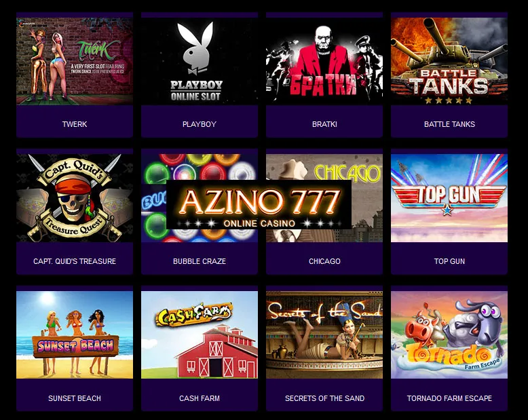Select the Bratki game artwork

tap(324, 61)
